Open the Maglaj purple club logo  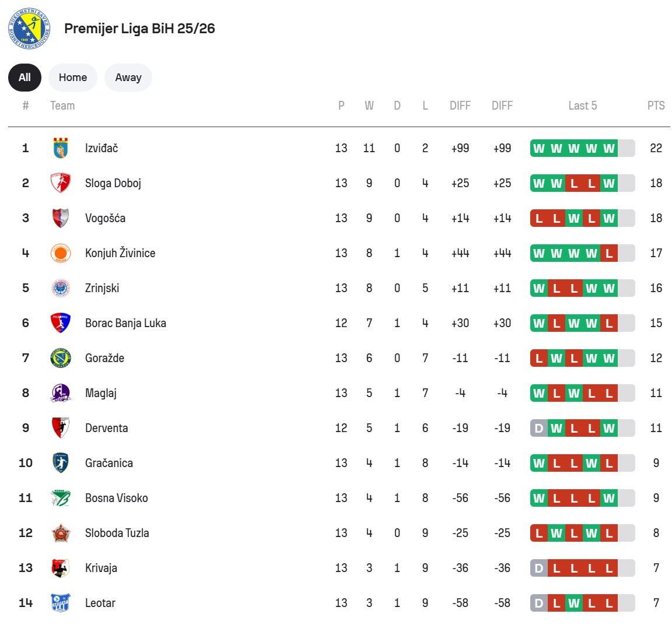(61, 393)
